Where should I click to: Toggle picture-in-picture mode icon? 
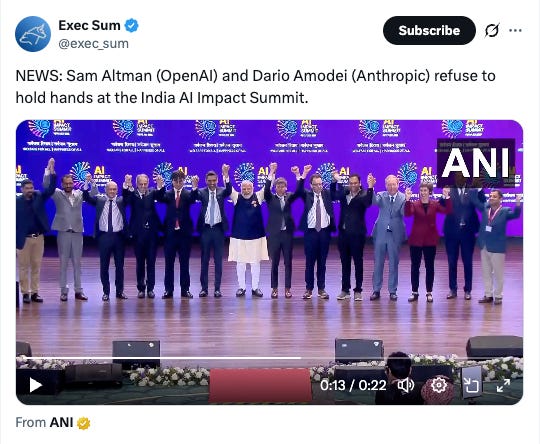(x=471, y=385)
